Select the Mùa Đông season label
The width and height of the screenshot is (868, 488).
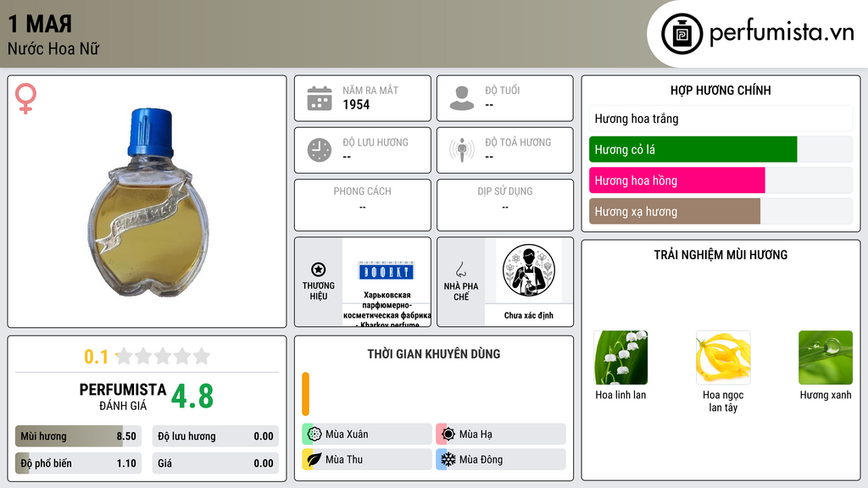coord(481,460)
